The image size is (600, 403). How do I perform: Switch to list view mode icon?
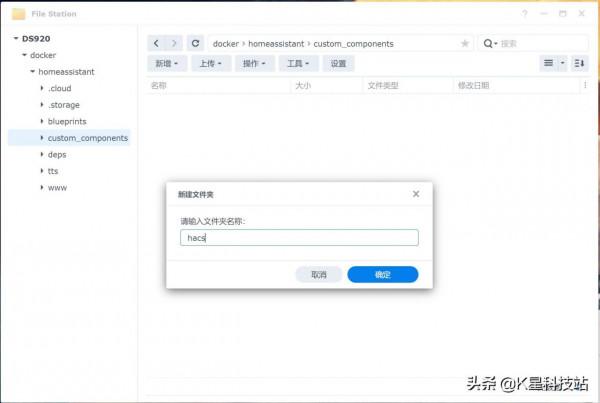coord(548,63)
